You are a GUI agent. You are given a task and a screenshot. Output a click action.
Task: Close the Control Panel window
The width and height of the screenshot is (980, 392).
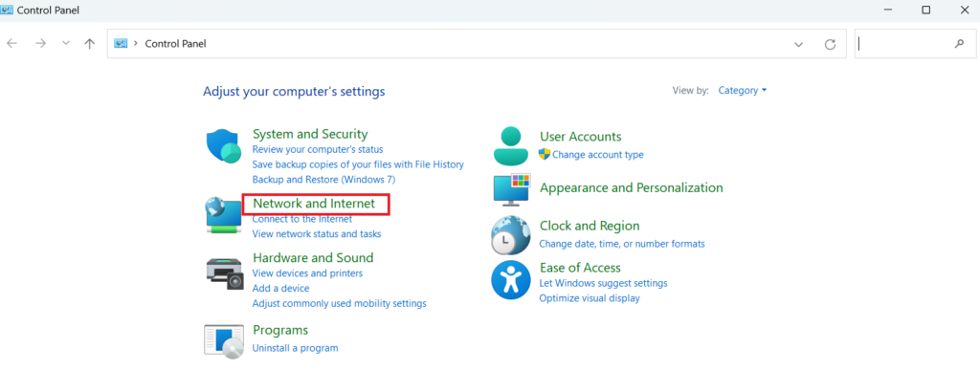click(963, 10)
